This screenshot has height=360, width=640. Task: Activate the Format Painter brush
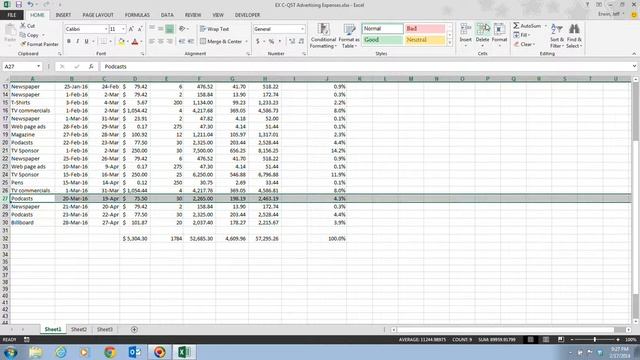[x=23, y=44]
